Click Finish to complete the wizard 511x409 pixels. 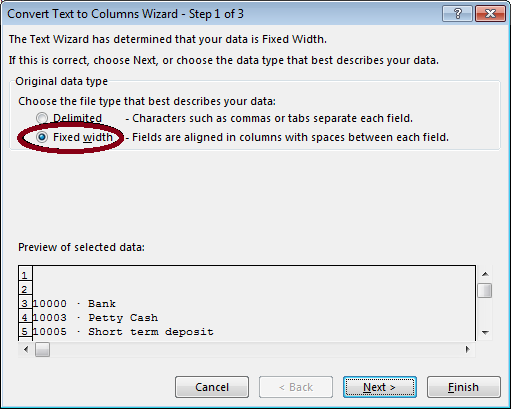click(x=464, y=387)
